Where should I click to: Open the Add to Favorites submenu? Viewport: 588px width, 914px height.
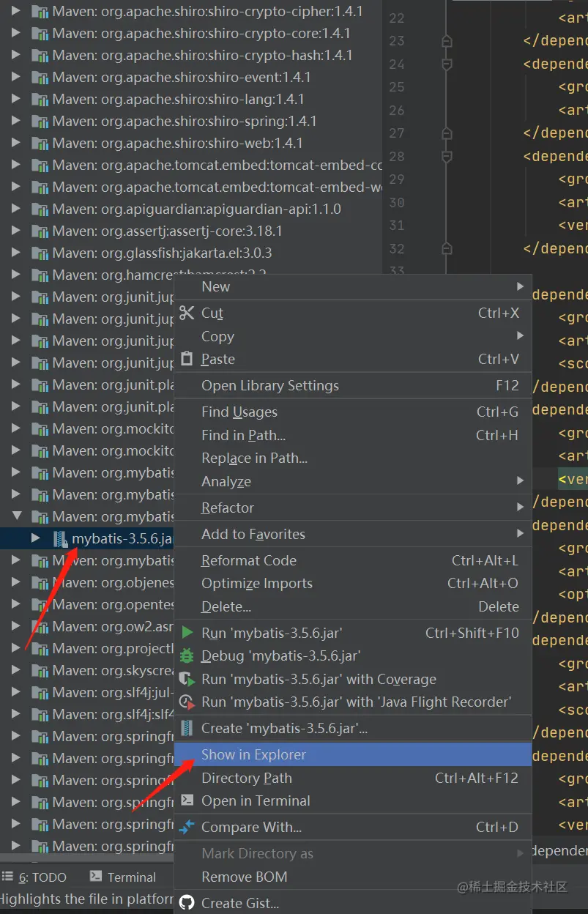coord(353,534)
